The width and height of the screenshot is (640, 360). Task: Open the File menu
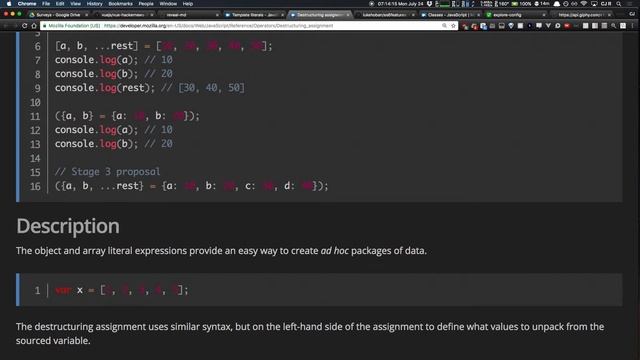coord(46,4)
